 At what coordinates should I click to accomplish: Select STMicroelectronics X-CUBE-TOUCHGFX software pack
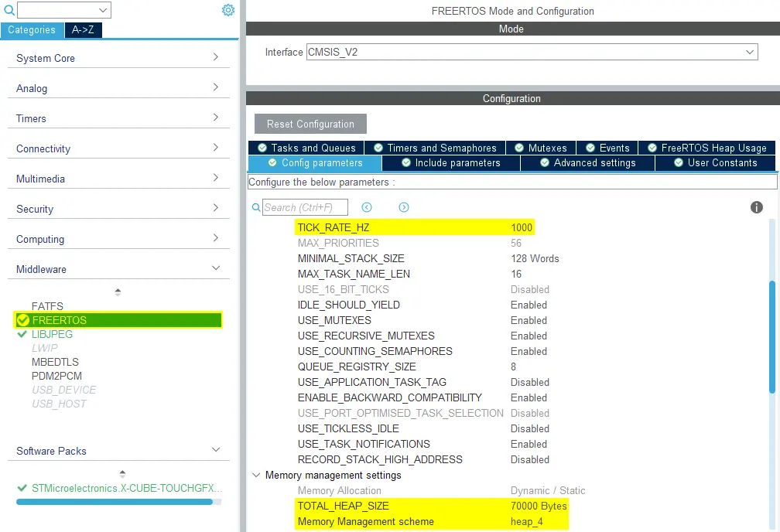(x=125, y=488)
